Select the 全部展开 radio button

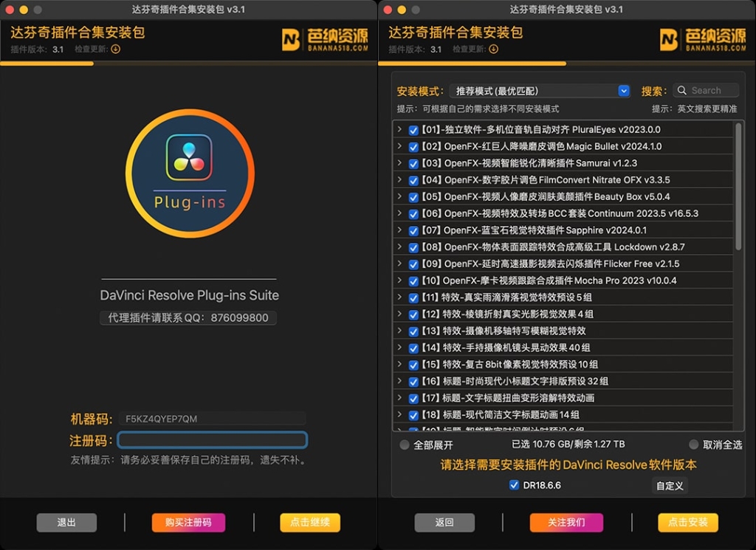404,445
